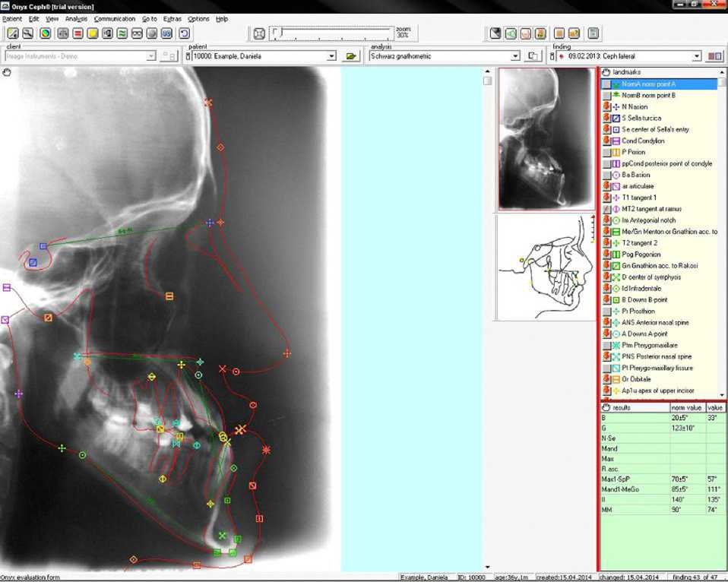Select the Mand1-MeGo result row

pyautogui.click(x=663, y=489)
